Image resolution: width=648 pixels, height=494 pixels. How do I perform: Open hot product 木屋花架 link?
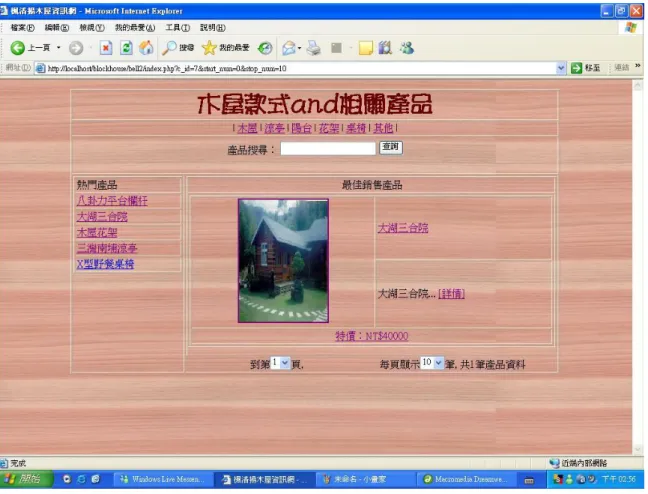pos(97,232)
